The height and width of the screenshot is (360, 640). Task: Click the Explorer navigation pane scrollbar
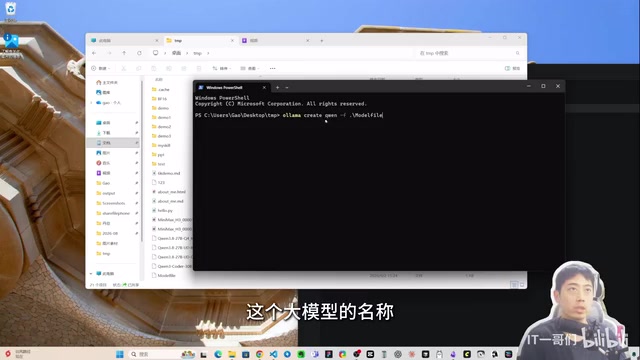tap(142, 161)
